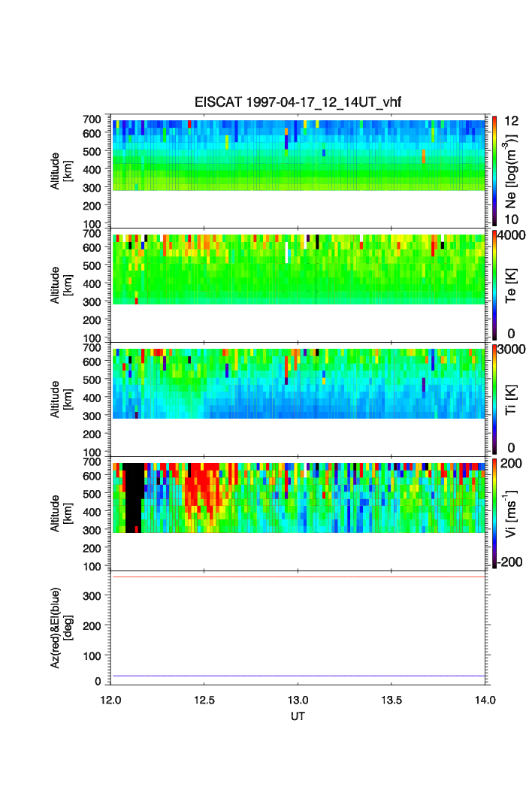Select the Vi ion velocity color bar
The image size is (532, 799).
click(x=494, y=513)
